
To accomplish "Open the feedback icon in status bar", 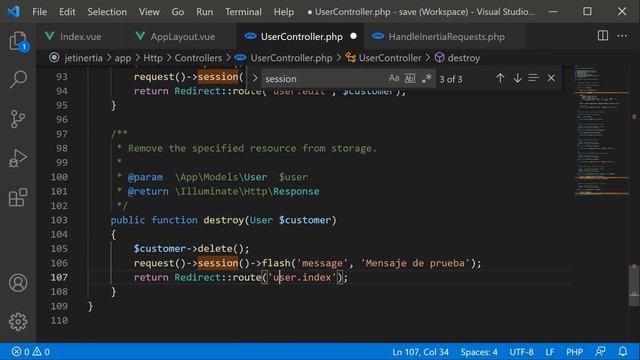I will pos(600,351).
